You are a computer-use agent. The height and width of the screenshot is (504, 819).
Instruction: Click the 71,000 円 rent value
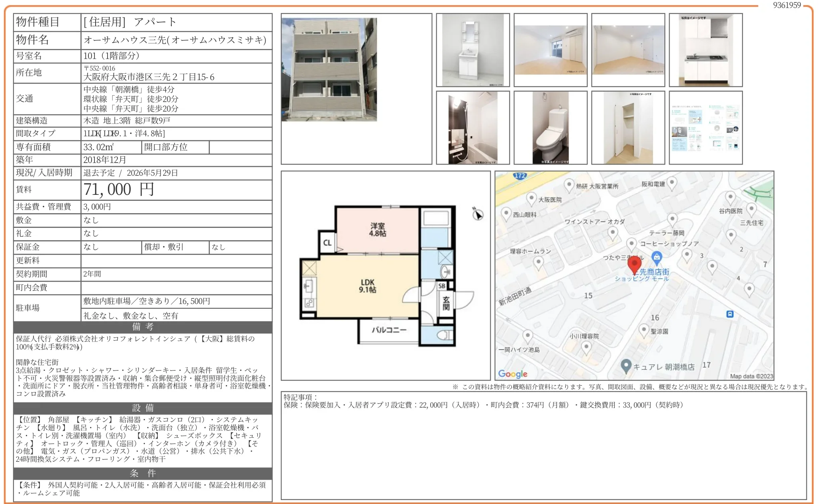[118, 190]
